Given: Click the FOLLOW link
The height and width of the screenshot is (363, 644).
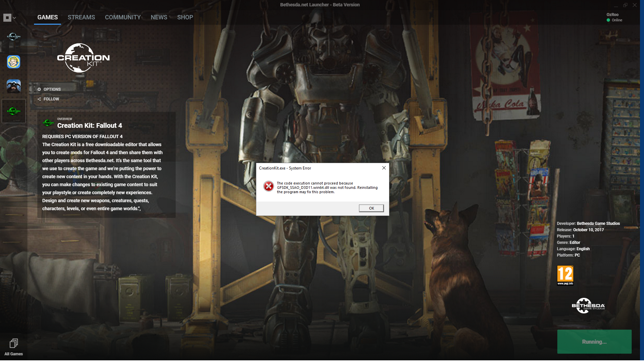Looking at the screenshot, I should 51,99.
